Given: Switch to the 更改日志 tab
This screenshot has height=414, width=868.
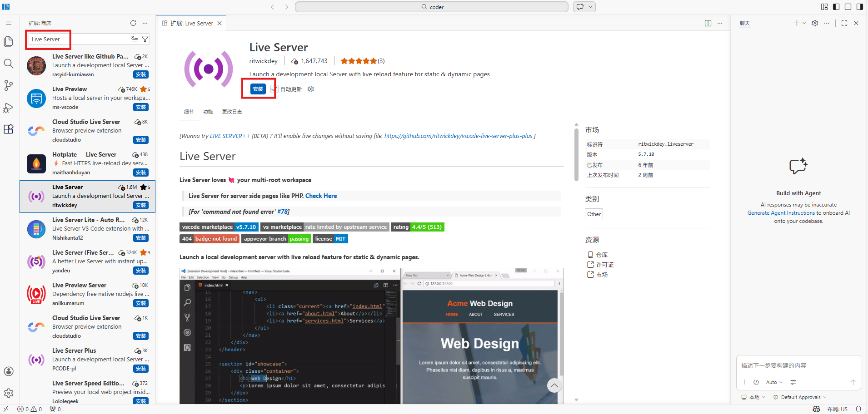Looking at the screenshot, I should 232,112.
